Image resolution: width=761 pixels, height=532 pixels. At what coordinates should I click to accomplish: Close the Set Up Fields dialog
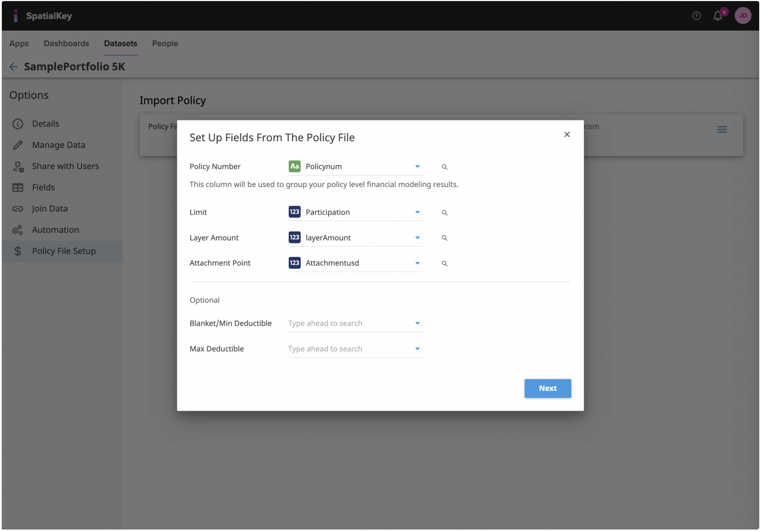pos(567,135)
